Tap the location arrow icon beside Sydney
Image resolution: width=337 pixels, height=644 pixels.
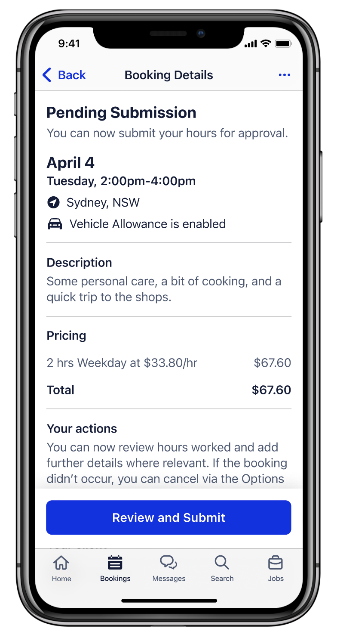click(x=53, y=202)
